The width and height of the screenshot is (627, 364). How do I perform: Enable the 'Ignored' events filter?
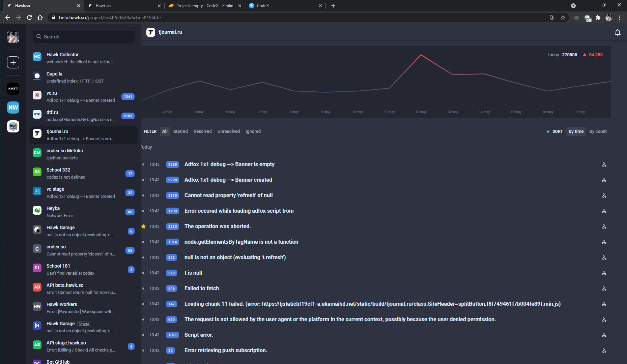click(253, 131)
